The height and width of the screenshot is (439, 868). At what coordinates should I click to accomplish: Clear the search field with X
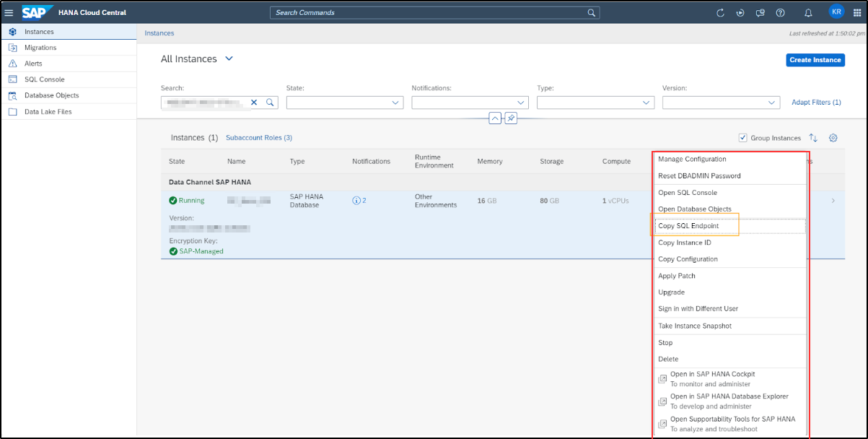coord(254,103)
